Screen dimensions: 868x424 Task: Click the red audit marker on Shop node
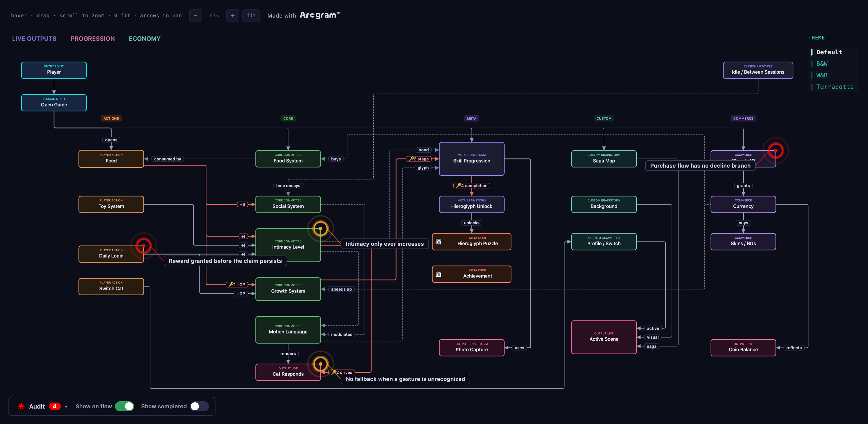click(776, 150)
